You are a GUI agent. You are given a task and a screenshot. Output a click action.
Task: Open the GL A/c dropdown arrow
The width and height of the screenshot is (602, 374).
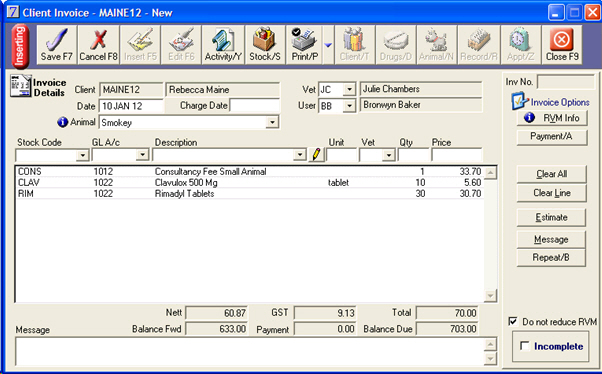(142, 155)
